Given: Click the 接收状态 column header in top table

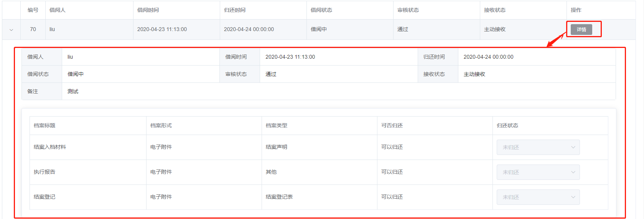Looking at the screenshot, I should [495, 10].
